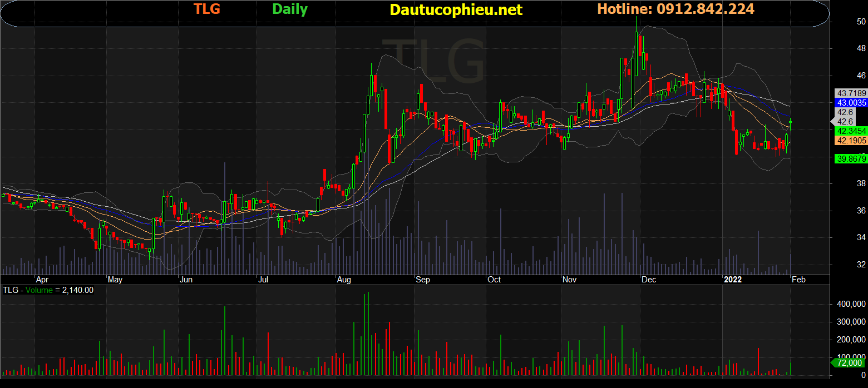The width and height of the screenshot is (868, 388).
Task: Jump to the Aug label on time axis
Action: (x=344, y=280)
